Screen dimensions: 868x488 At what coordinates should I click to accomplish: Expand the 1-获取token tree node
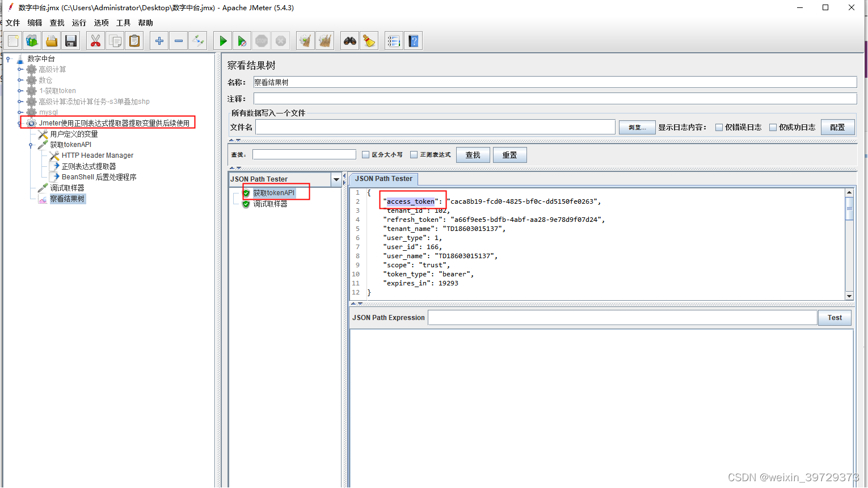point(20,91)
